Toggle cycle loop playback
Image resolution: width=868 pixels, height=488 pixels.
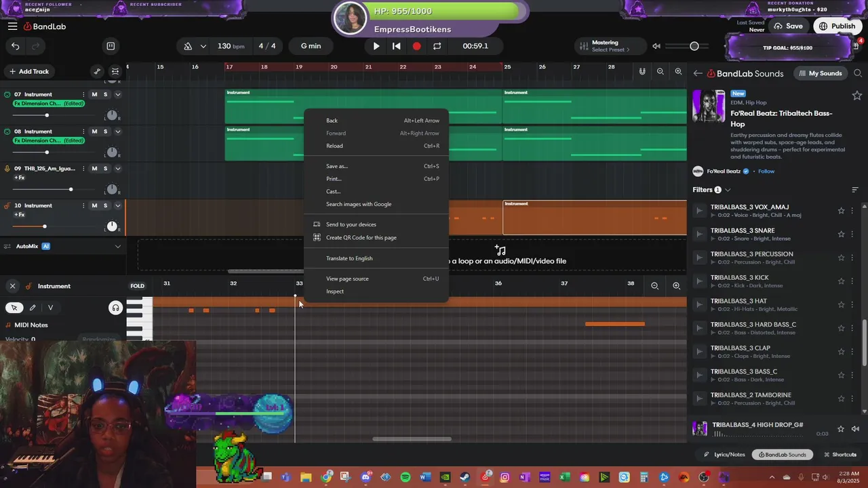tap(437, 46)
